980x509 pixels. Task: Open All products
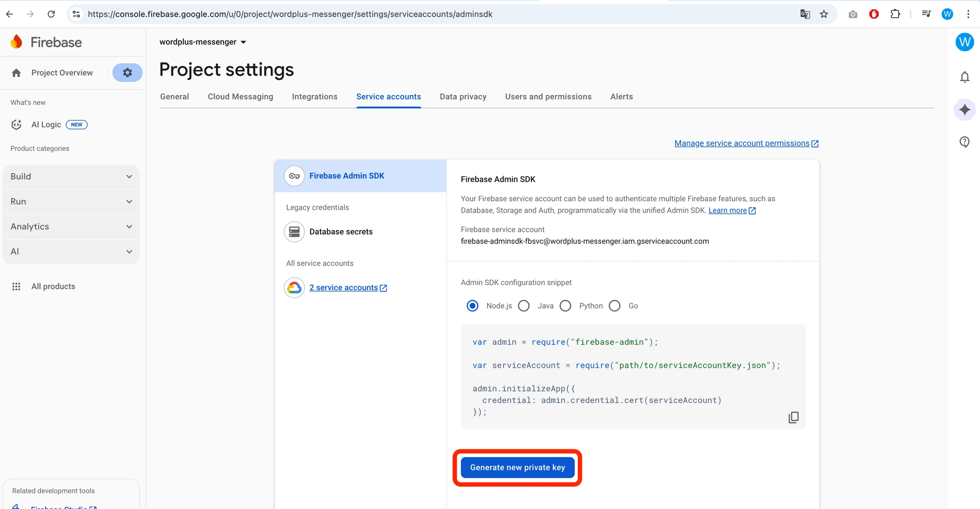click(x=53, y=286)
